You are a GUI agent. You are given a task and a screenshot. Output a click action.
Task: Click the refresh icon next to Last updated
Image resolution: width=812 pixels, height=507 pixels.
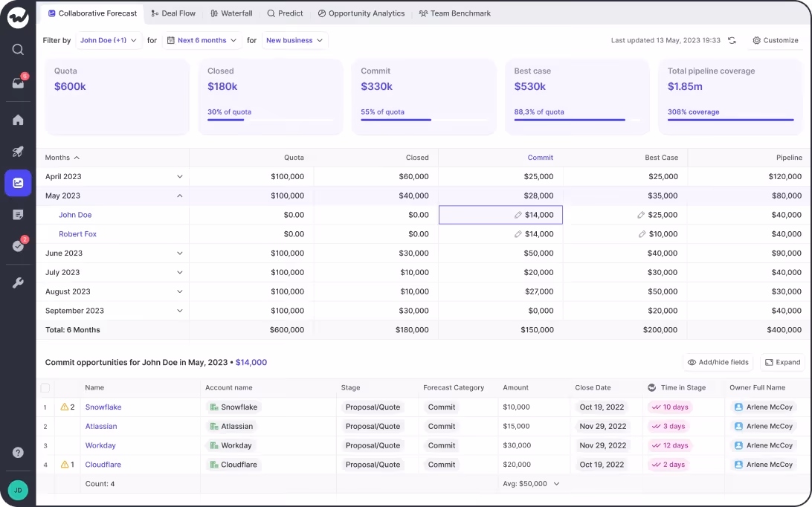pyautogui.click(x=732, y=40)
